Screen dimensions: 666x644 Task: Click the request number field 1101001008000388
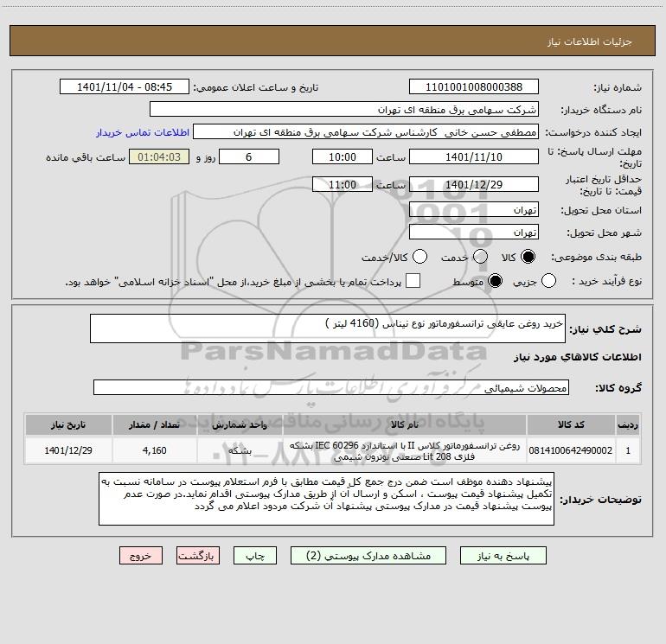pos(474,87)
